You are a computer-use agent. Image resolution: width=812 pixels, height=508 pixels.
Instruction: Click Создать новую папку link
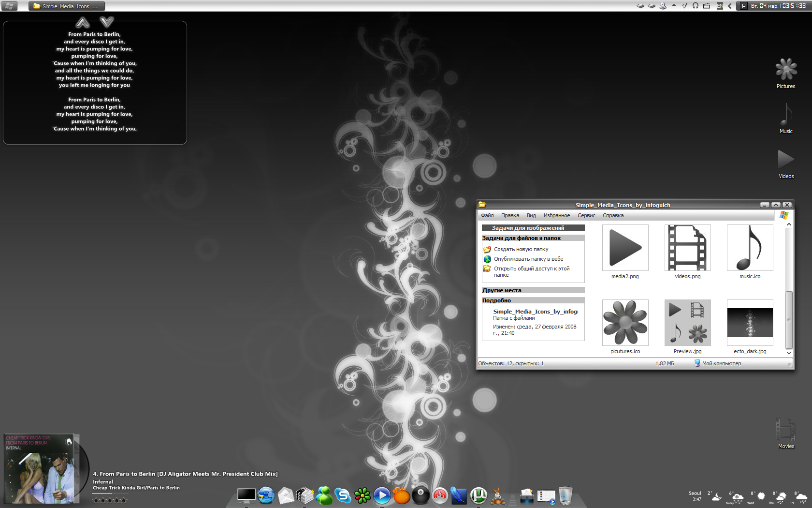coord(521,249)
